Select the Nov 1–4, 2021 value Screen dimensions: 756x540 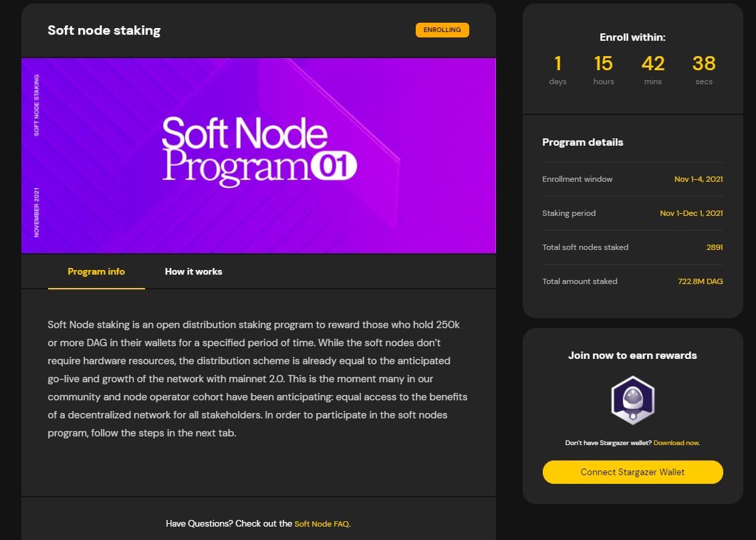pyautogui.click(x=699, y=179)
